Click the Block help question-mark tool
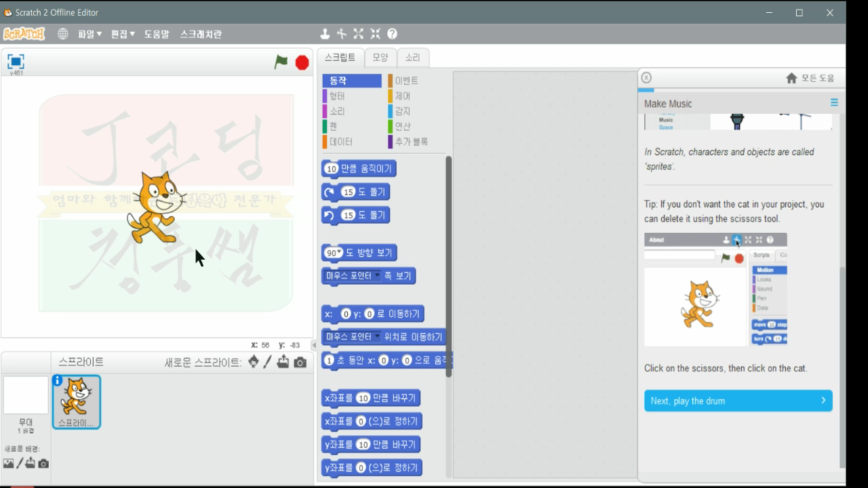The height and width of the screenshot is (488, 868). click(392, 34)
